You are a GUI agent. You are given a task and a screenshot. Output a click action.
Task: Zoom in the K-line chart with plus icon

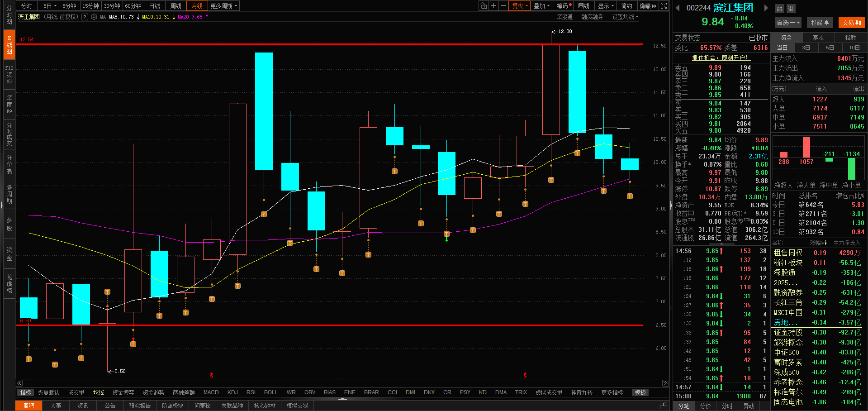[494, 6]
